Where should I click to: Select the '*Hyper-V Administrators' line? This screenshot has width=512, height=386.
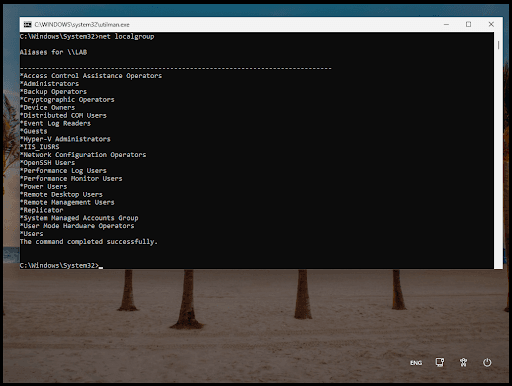(65, 139)
